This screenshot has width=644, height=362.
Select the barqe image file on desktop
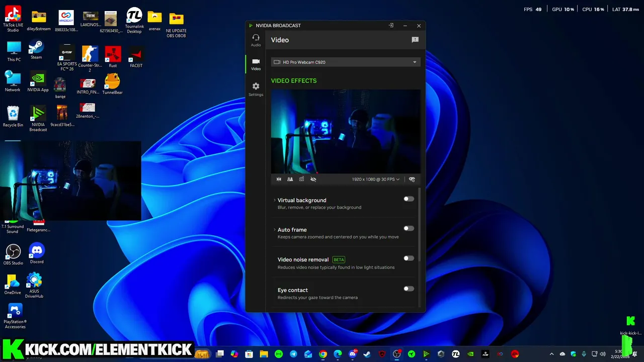click(x=60, y=87)
